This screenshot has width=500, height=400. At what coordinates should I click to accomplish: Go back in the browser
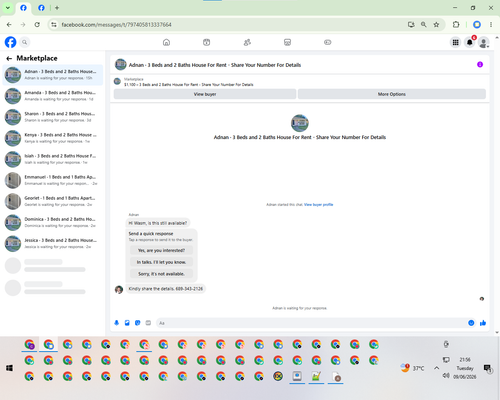pyautogui.click(x=9, y=25)
